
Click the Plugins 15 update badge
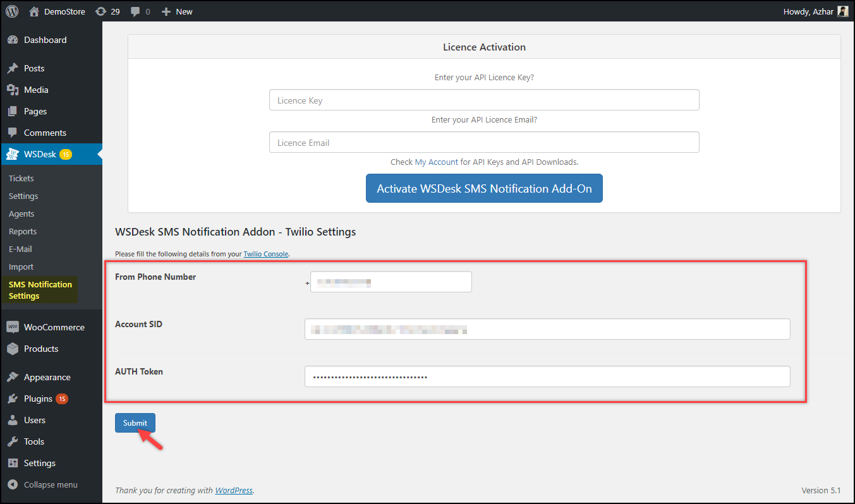pyautogui.click(x=62, y=399)
